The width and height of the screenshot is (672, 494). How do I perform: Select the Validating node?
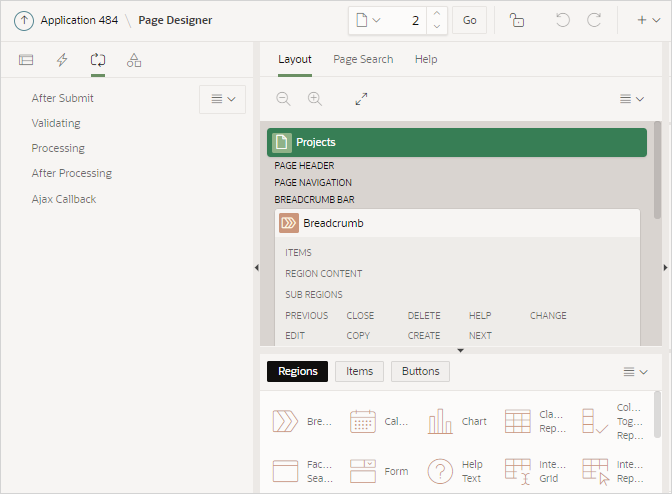tap(56, 123)
